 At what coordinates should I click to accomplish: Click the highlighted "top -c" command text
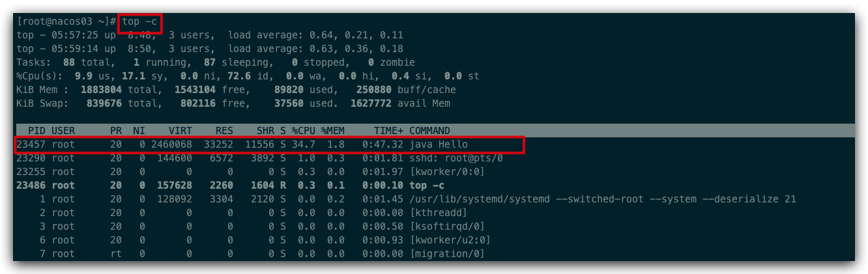(140, 21)
